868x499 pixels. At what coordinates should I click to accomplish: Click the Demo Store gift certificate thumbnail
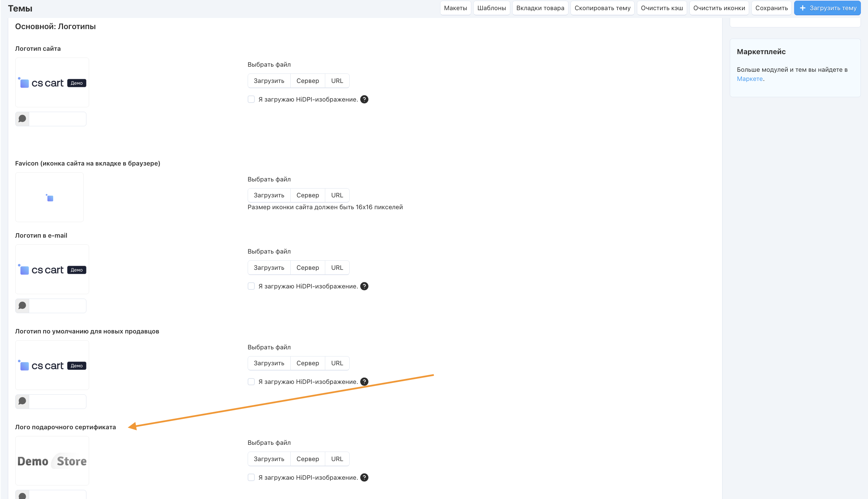[52, 461]
